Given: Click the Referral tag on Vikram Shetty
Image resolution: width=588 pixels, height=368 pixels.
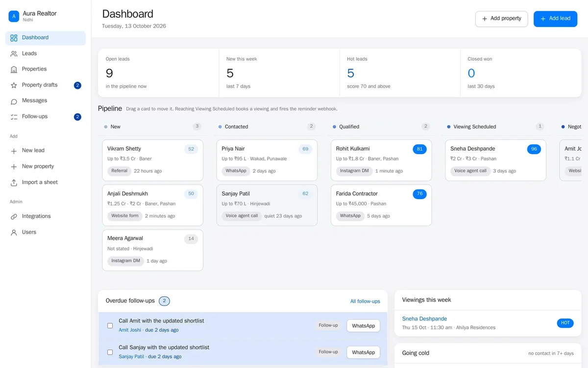Looking at the screenshot, I should [119, 171].
